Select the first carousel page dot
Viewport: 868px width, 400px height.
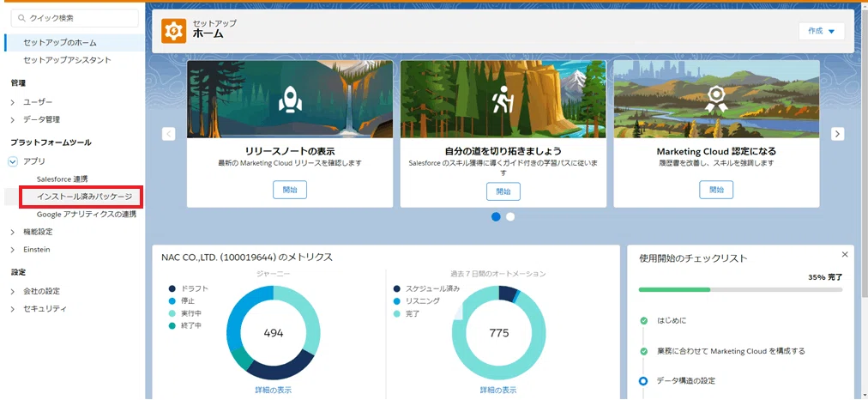click(x=496, y=216)
